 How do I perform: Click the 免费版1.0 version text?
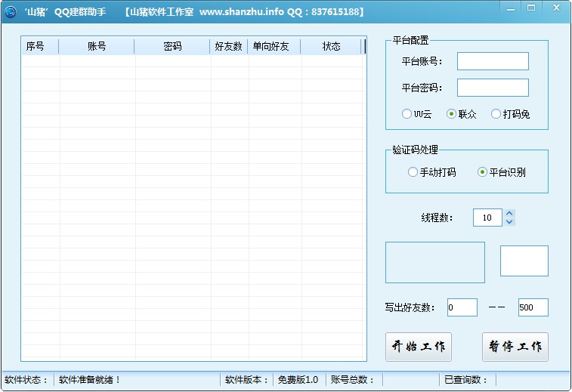(298, 380)
